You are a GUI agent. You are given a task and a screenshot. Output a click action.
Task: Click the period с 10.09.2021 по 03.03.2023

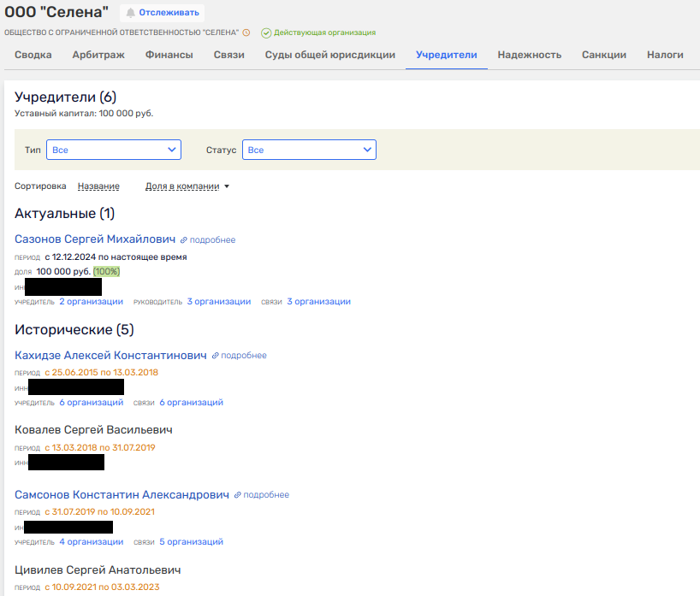[102, 587]
